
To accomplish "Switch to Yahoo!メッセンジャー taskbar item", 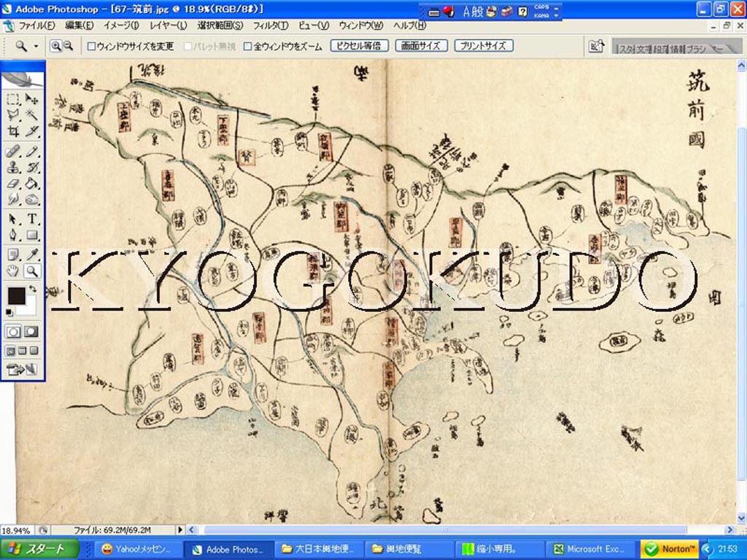I will pos(137,549).
